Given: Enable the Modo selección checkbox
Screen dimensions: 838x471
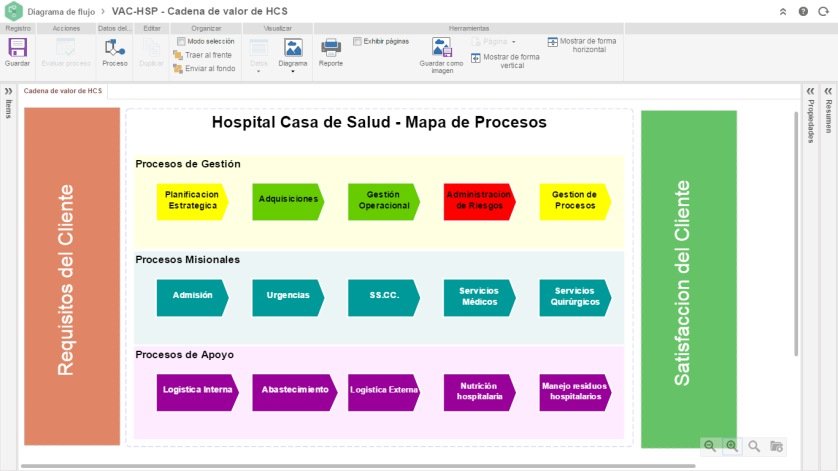Looking at the screenshot, I should 181,41.
